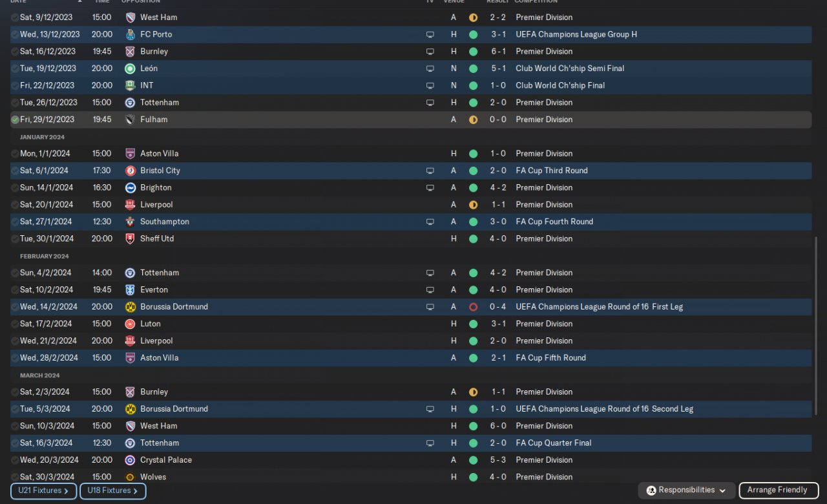Click the FC Porto club badge
The image size is (827, 504).
pyautogui.click(x=130, y=34)
